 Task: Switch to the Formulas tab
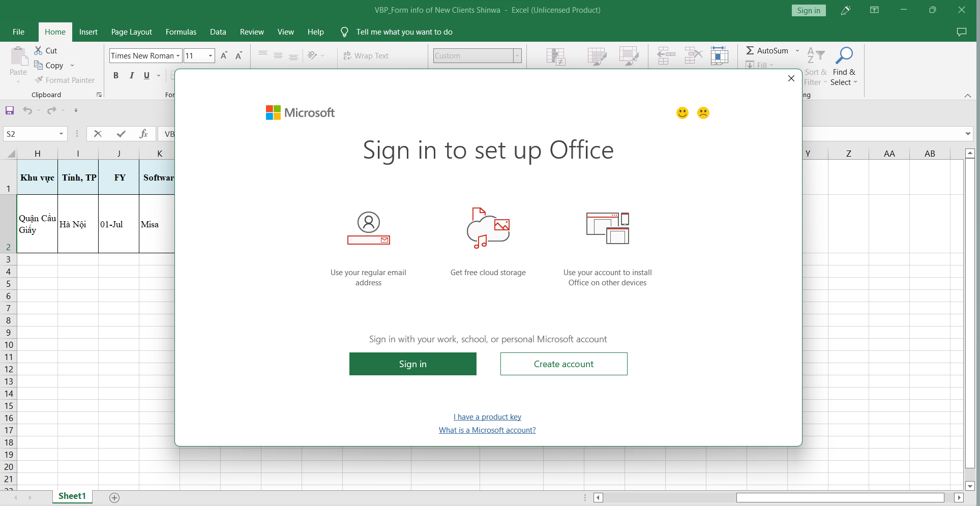click(x=181, y=32)
